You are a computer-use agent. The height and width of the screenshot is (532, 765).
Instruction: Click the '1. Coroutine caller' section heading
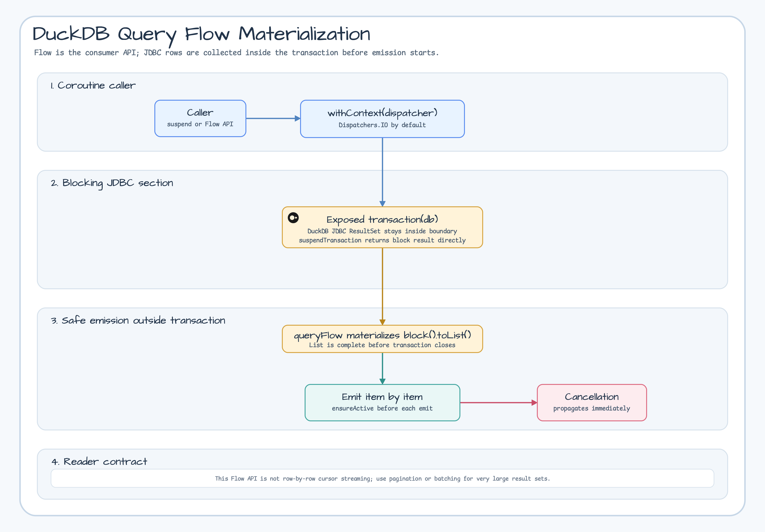(x=93, y=85)
